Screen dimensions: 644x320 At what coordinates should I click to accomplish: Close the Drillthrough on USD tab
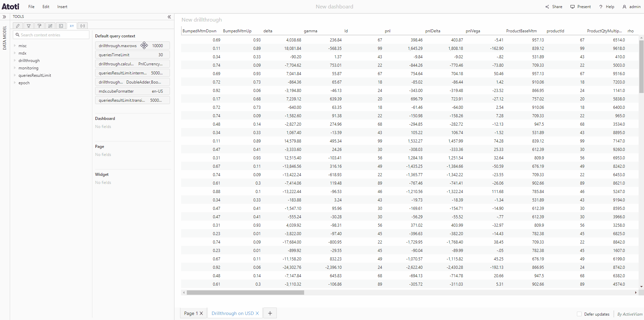[257, 313]
